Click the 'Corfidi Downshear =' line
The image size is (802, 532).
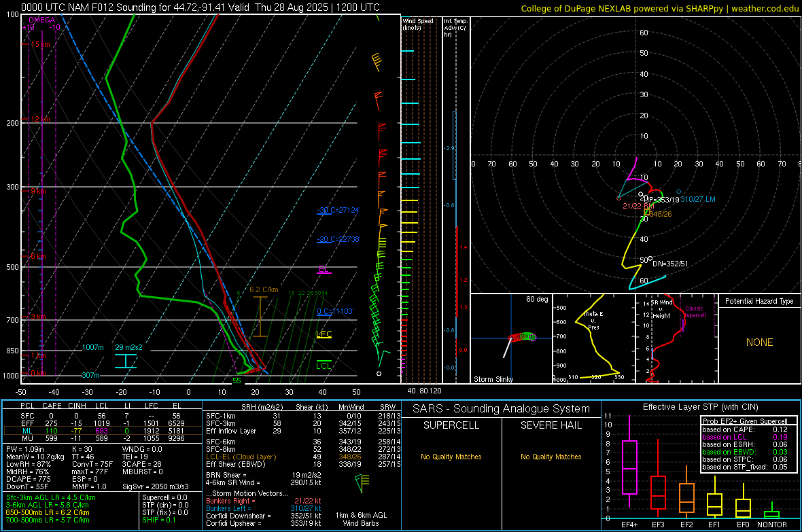[x=264, y=516]
